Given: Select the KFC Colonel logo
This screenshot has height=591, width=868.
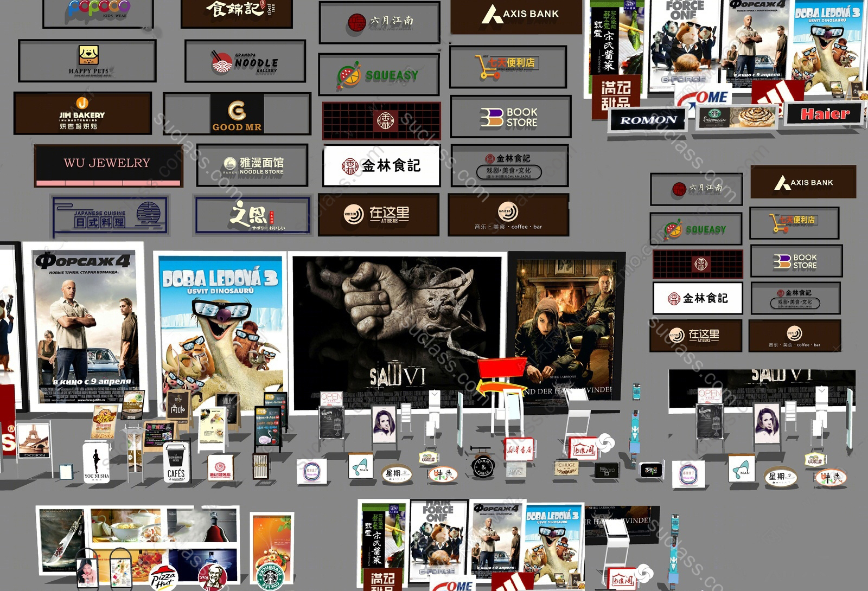Looking at the screenshot, I should click(212, 577).
